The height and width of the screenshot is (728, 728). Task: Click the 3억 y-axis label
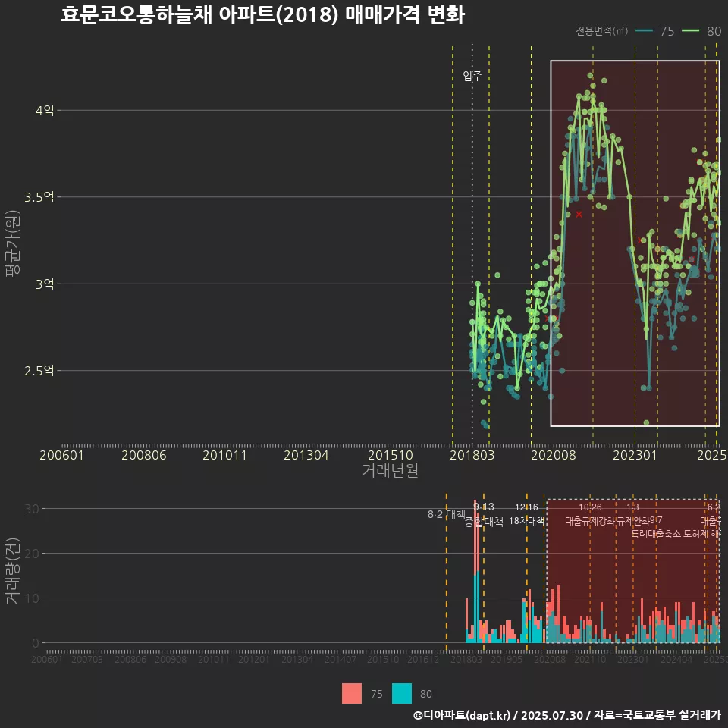coord(45,284)
